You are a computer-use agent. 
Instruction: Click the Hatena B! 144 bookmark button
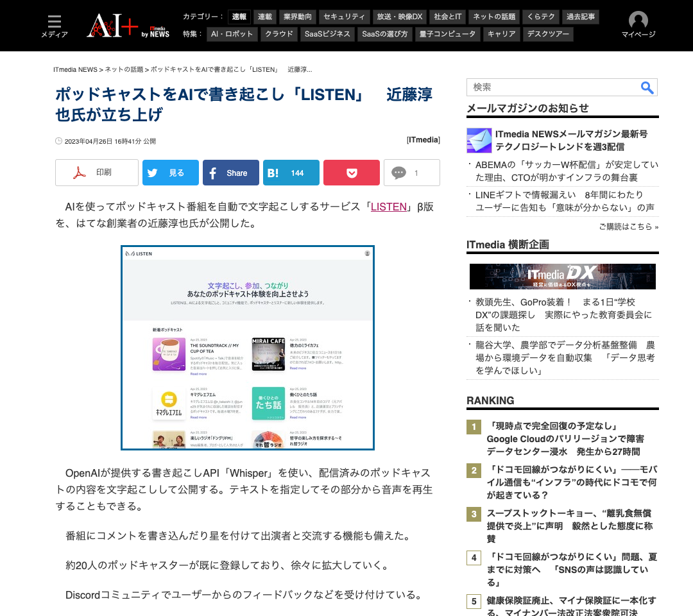291,173
